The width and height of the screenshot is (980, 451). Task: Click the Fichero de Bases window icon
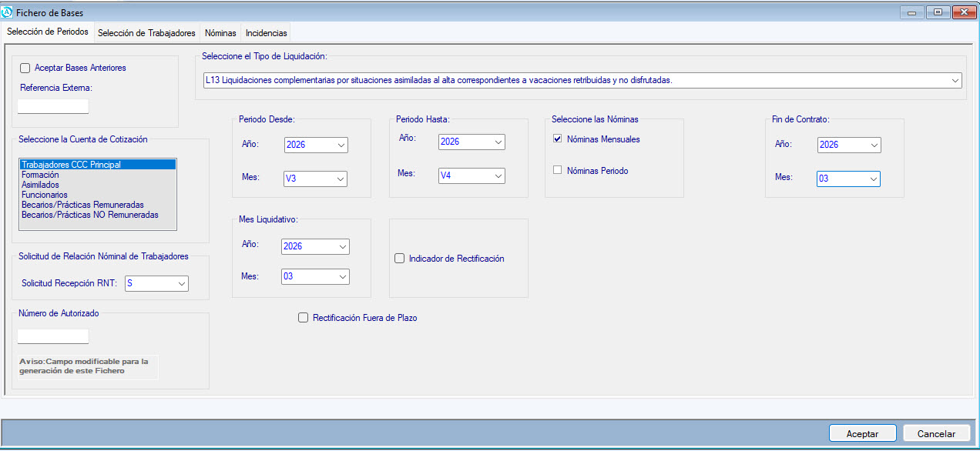click(8, 12)
